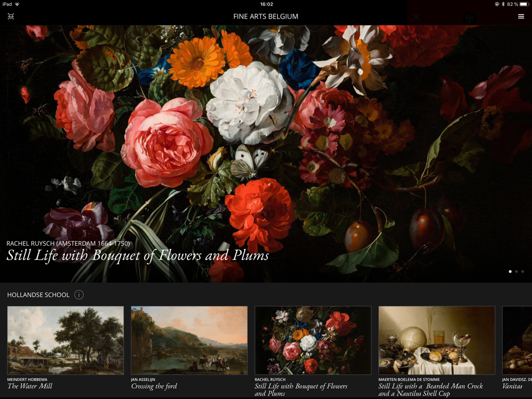532x399 pixels.
Task: Open the Rachel Ruysch flower bouquet thumbnail
Action: coord(313,340)
